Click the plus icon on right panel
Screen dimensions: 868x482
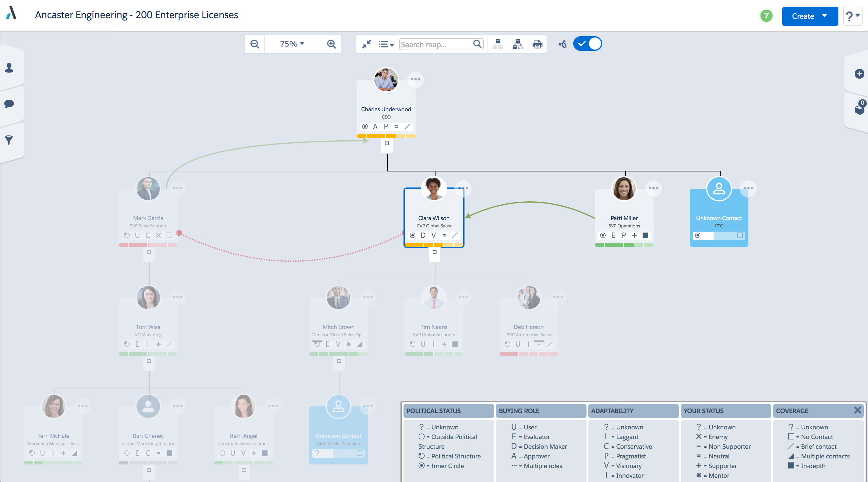[x=859, y=74]
